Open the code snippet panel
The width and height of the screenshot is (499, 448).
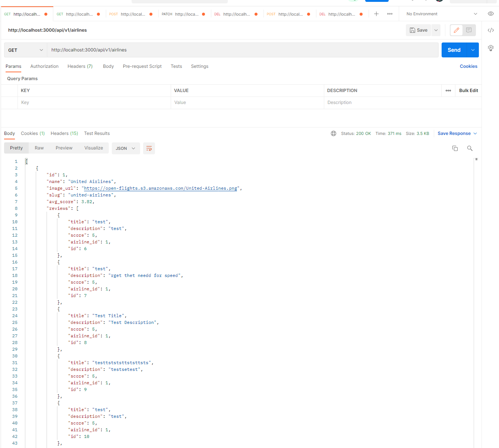click(490, 30)
